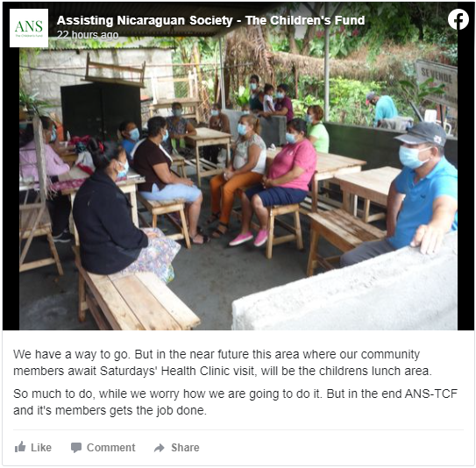Click the Share text label
This screenshot has height=468, width=476.
coord(185,447)
